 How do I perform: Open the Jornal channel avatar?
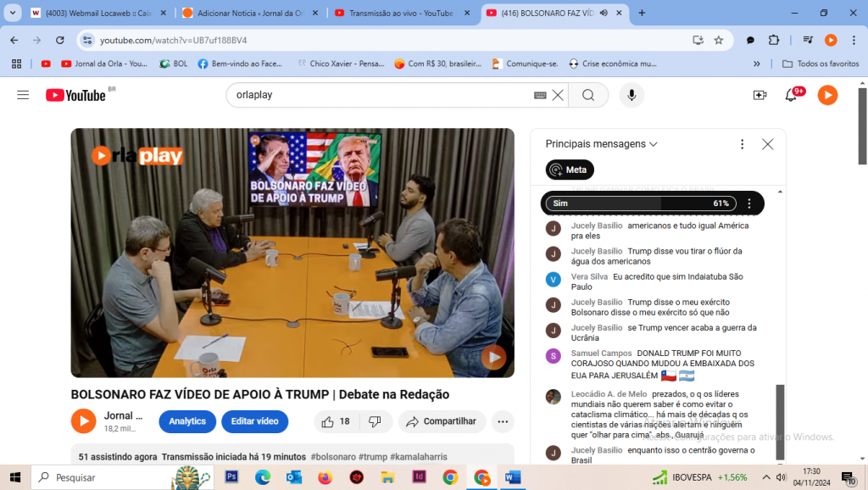84,422
